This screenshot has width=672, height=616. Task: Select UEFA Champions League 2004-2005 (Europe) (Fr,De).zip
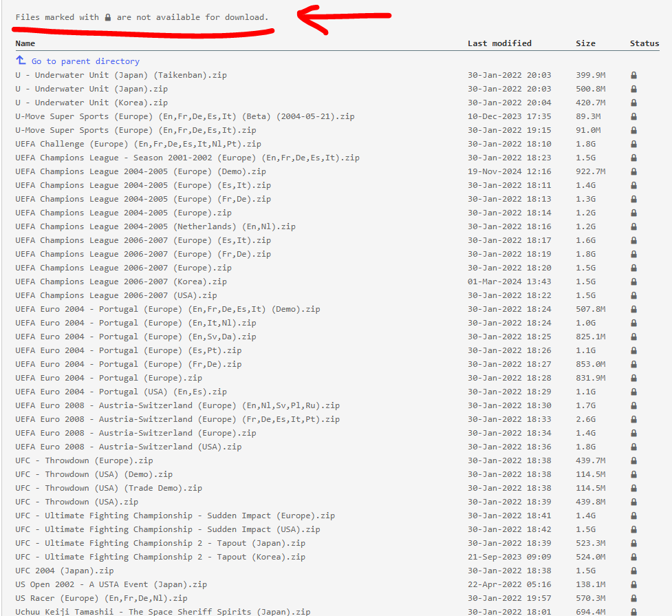143,199
